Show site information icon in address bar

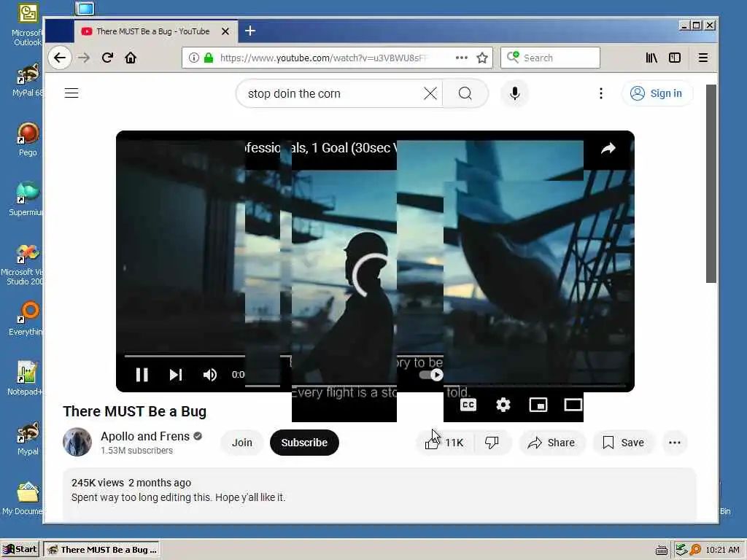click(x=193, y=58)
